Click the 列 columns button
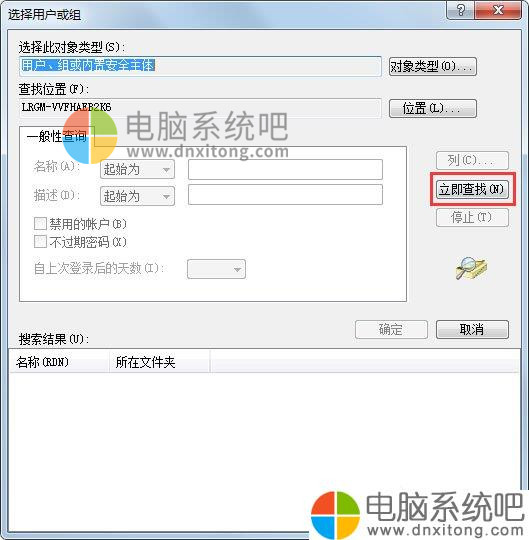The height and width of the screenshot is (540, 529). click(472, 160)
